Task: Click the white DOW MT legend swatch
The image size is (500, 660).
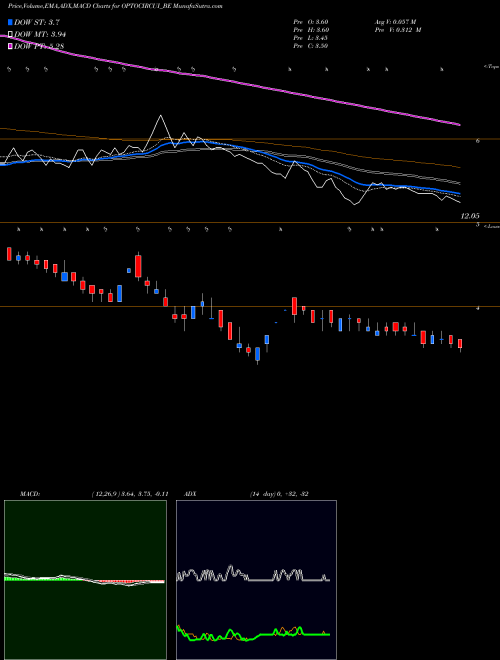Action: [x=10, y=35]
